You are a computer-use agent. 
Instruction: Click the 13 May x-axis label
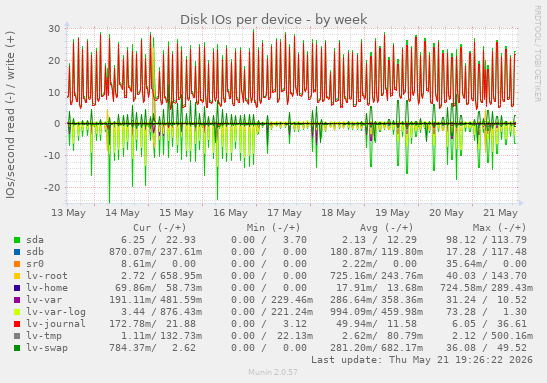coord(68,213)
